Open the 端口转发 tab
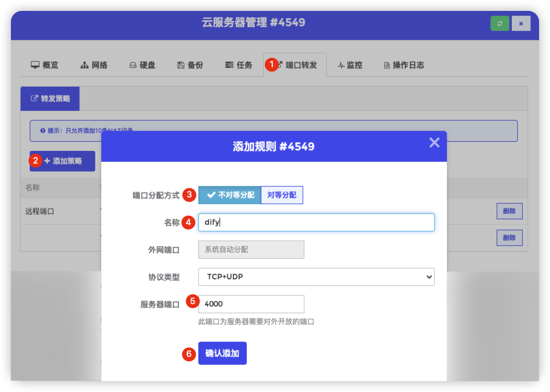This screenshot has height=392, width=550. [x=295, y=65]
